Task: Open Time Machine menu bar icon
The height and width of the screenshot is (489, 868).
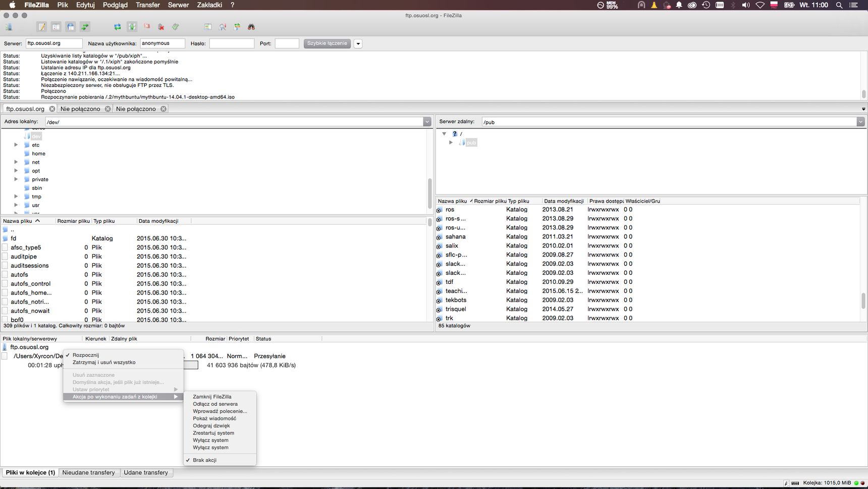Action: pyautogui.click(x=706, y=5)
